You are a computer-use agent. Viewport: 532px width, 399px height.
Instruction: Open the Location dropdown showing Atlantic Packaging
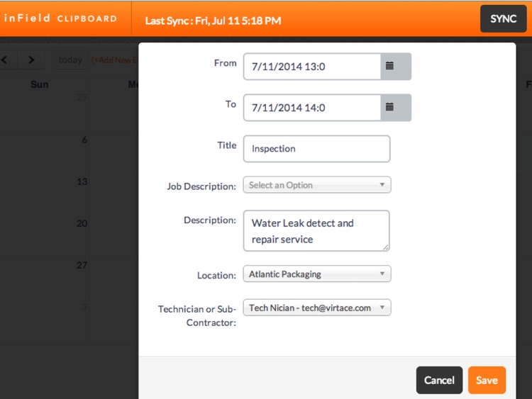pyautogui.click(x=317, y=274)
